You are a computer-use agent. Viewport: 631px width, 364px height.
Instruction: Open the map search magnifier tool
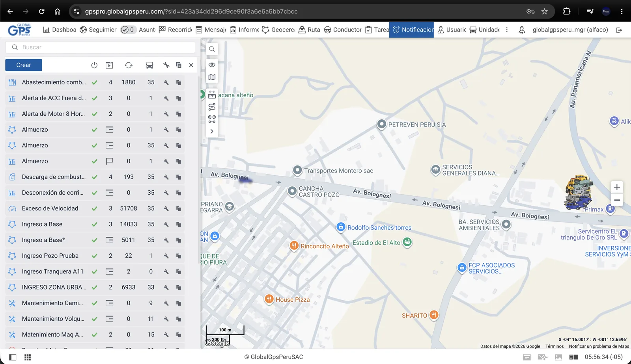pos(212,49)
